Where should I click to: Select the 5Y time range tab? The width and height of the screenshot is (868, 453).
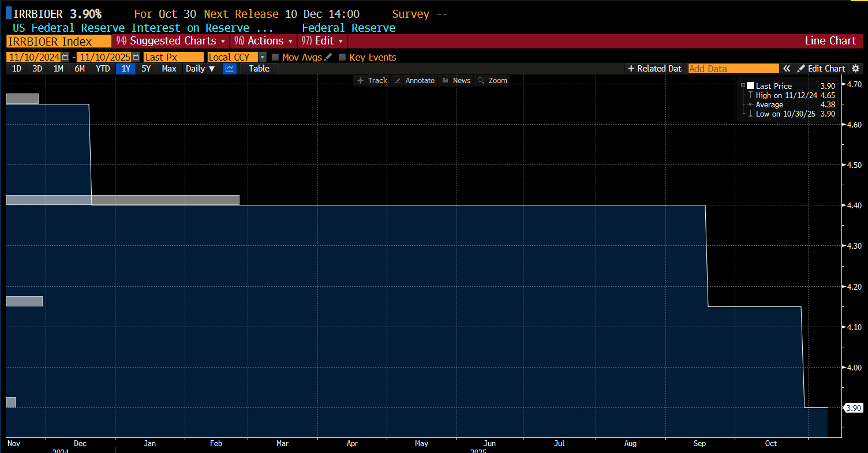[x=147, y=69]
